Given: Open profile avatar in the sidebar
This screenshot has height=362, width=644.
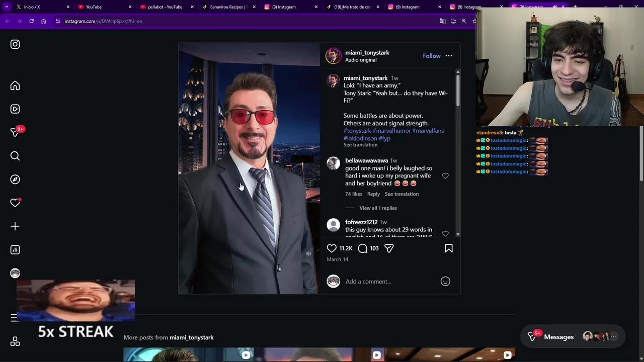Looking at the screenshot, I should click(15, 273).
